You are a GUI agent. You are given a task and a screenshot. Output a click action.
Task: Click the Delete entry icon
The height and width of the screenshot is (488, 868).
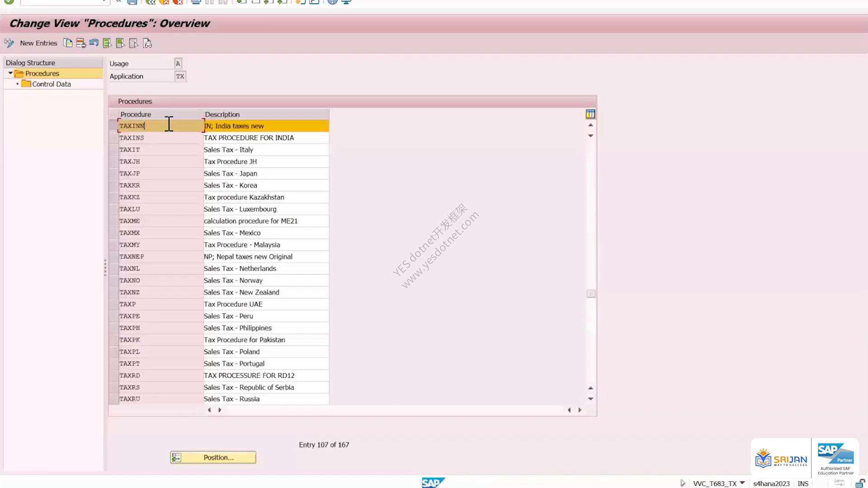pos(81,43)
